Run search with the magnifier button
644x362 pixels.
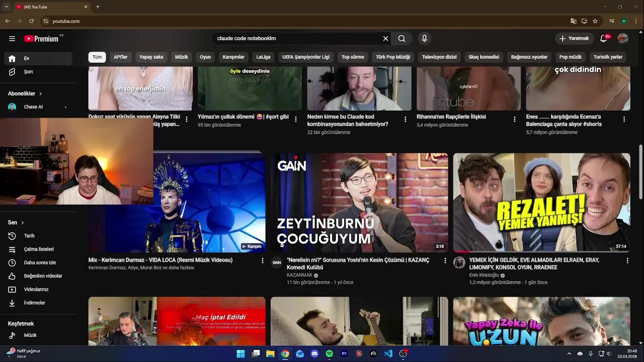coord(402,39)
